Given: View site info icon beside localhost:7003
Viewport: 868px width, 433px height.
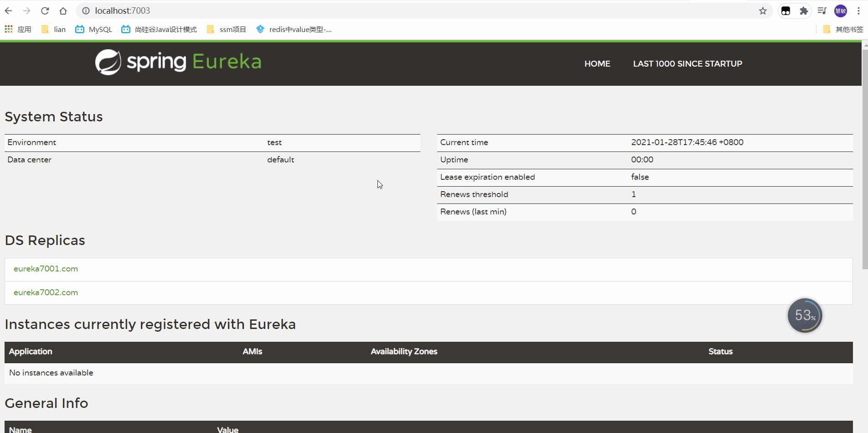Looking at the screenshot, I should (x=86, y=10).
